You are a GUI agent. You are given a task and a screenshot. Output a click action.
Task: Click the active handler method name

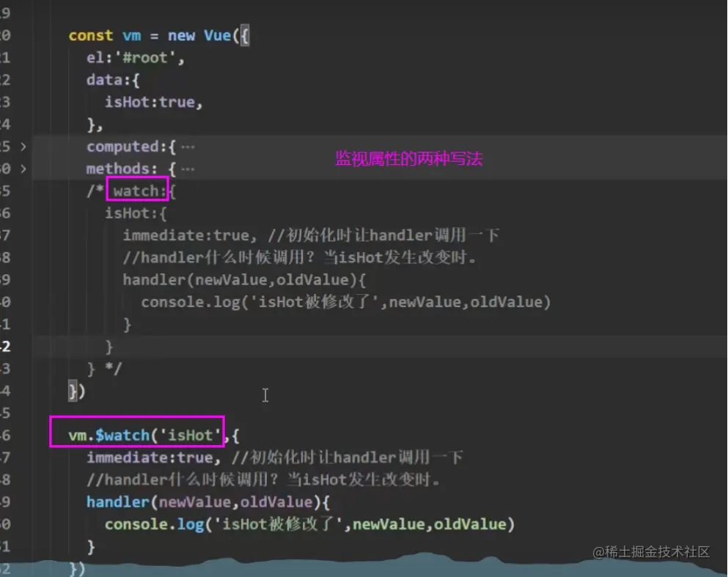coord(118,502)
